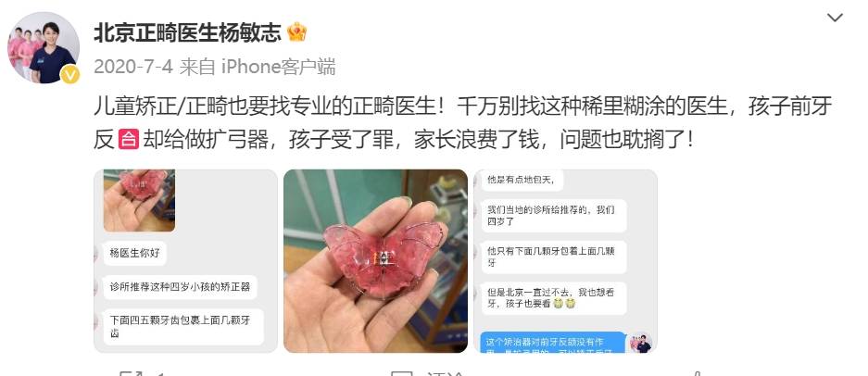Click the iPhone客户端 source link

[x=279, y=67]
